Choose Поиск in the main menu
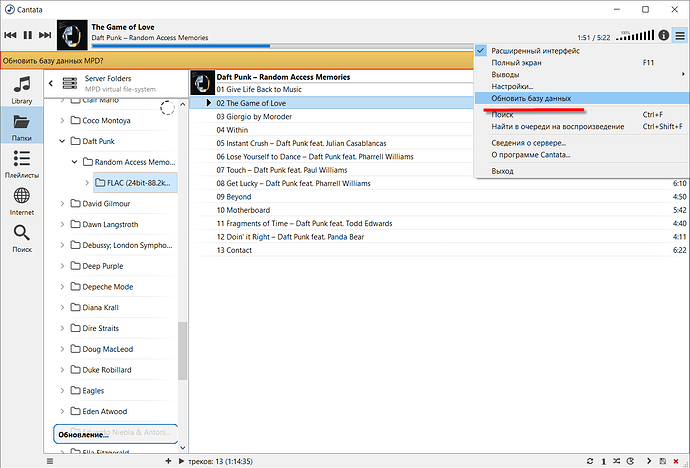The width and height of the screenshot is (690, 468). [581, 114]
